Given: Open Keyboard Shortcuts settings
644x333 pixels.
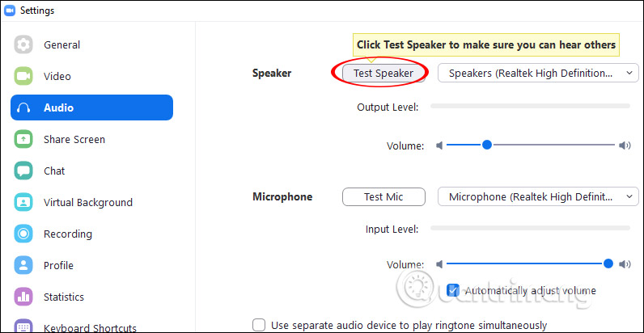Looking at the screenshot, I should tap(89, 327).
